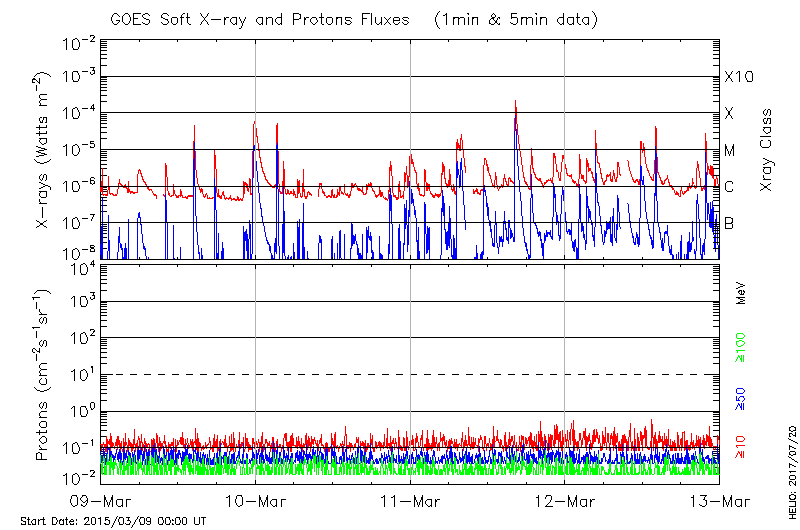Click the green '≥100' proton energy legend
The height and width of the screenshot is (530, 800).
coord(742,347)
